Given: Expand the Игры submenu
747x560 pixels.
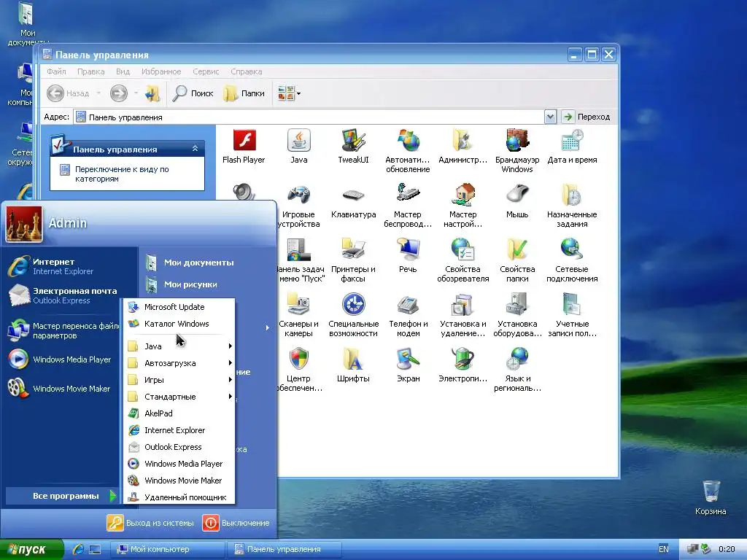Looking at the screenshot, I should click(x=179, y=379).
